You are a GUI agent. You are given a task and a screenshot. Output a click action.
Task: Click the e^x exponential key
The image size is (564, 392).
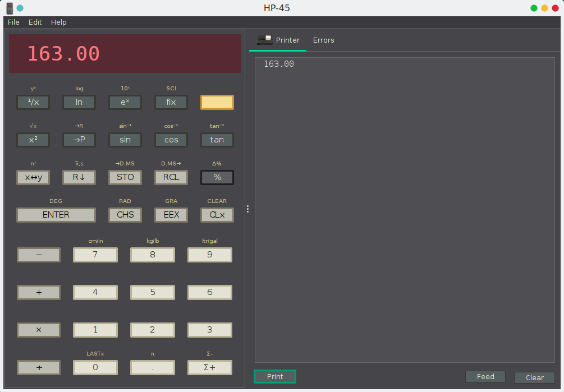tap(125, 103)
